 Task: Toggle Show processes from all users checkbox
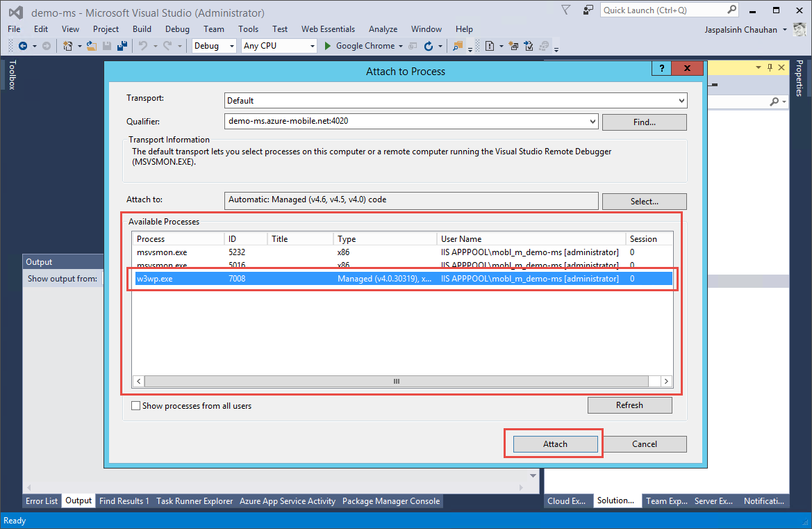135,406
